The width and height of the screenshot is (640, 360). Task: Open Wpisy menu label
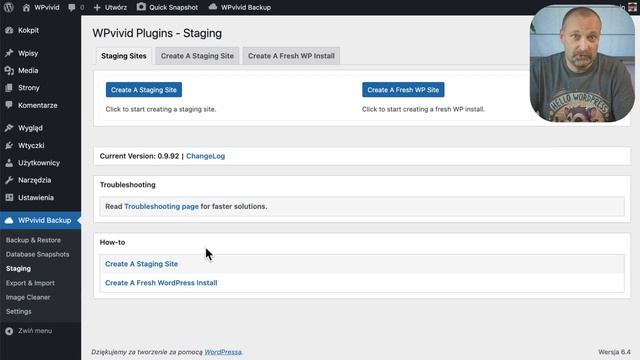coord(28,53)
